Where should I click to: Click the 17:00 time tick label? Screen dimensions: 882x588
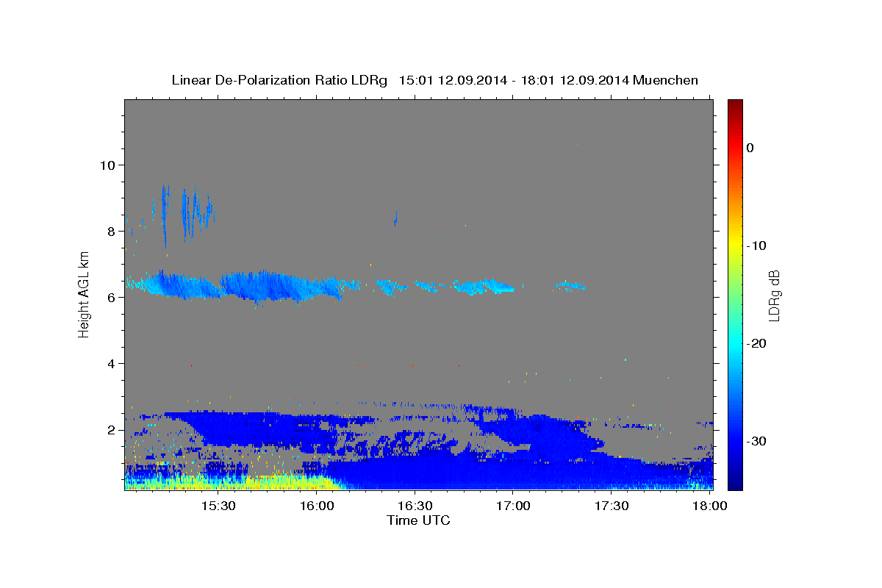513,506
